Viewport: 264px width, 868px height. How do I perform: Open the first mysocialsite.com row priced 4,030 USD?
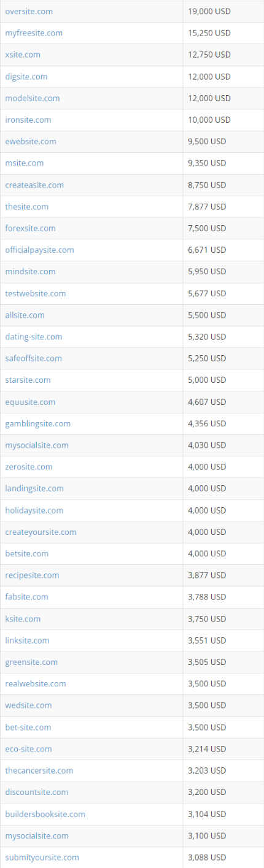pos(37,445)
